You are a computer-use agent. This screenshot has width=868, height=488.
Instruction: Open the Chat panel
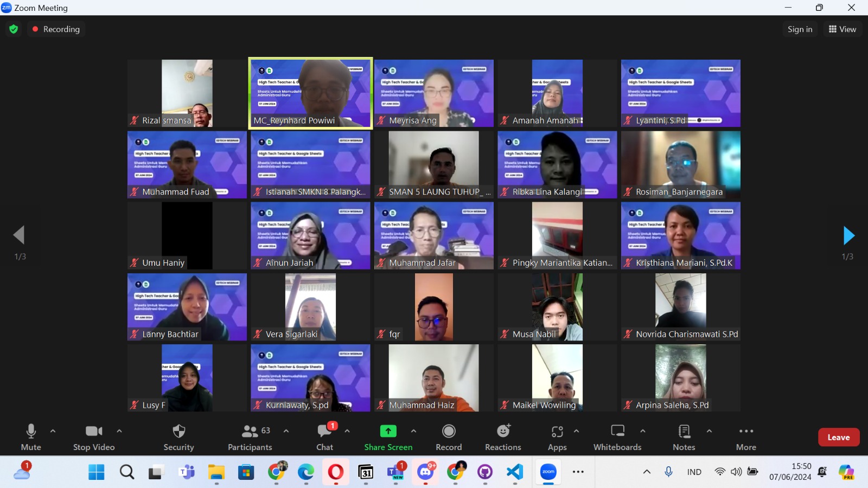(x=324, y=437)
